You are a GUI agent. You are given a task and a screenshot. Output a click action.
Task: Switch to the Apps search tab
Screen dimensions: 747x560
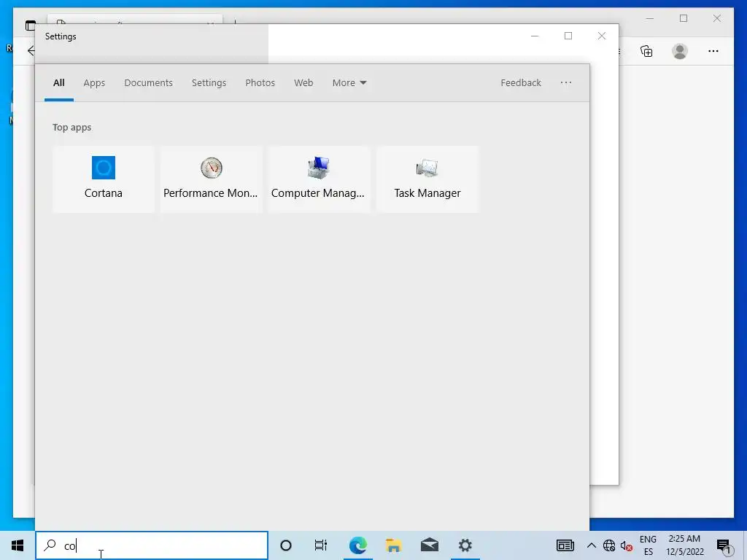click(x=94, y=83)
